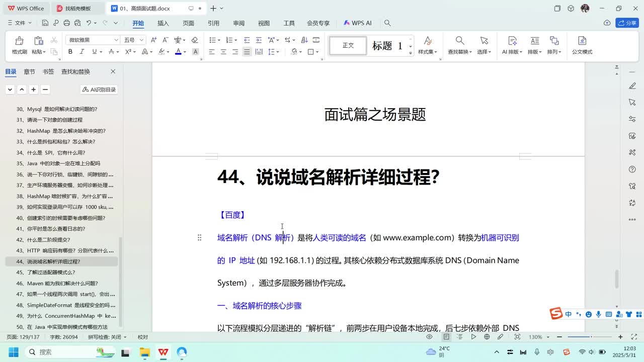The height and width of the screenshot is (362, 644).
Task: Open the 页面 ribbon tab
Action: [188, 23]
